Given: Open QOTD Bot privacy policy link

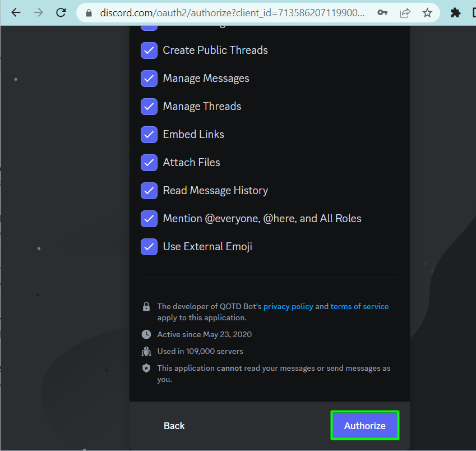Looking at the screenshot, I should [x=288, y=306].
